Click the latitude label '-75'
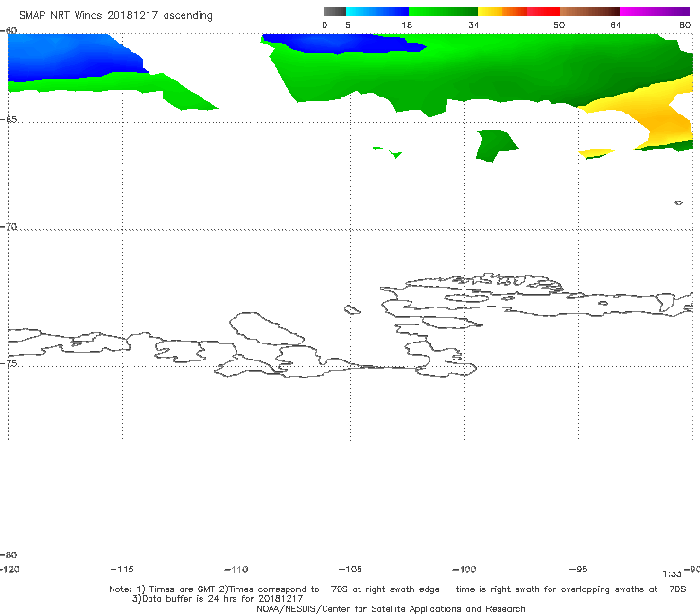The width and height of the screenshot is (700, 615). [9, 363]
